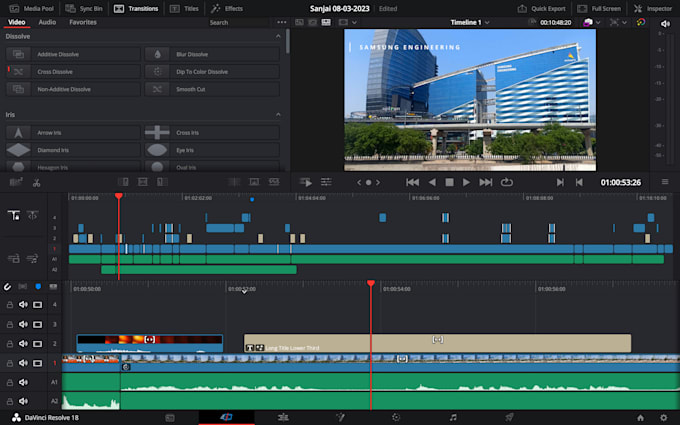Click the lower timeline red playhead

coord(371,283)
